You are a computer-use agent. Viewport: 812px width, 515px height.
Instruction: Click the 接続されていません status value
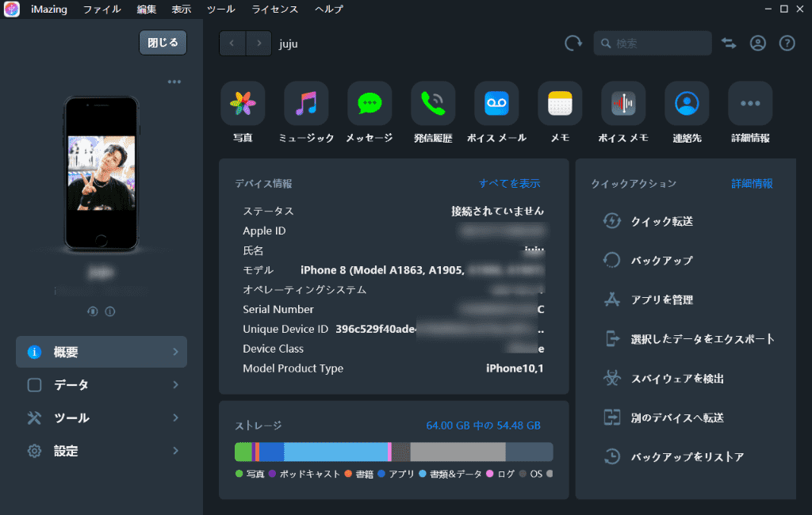[x=498, y=211]
